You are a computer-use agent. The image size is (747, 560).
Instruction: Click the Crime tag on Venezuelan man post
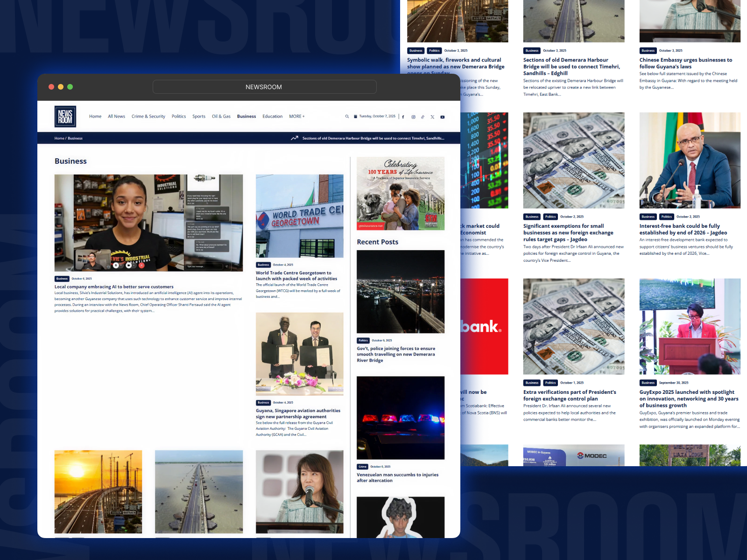point(363,467)
